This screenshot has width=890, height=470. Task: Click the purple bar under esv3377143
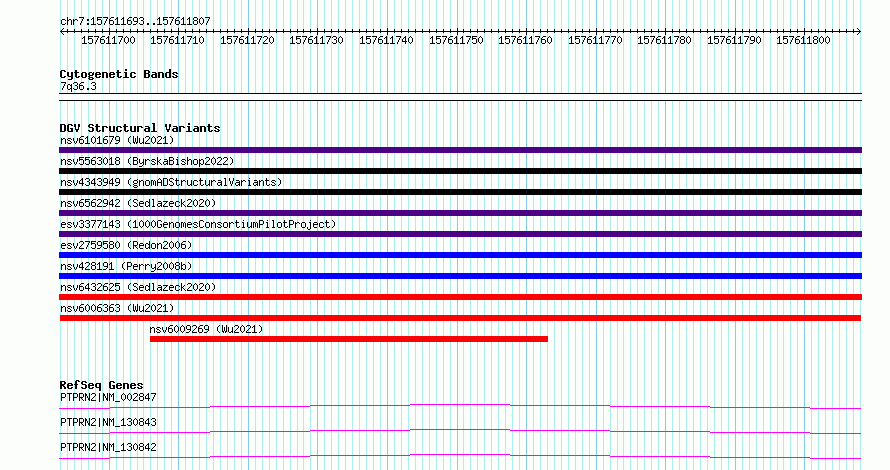[460, 234]
